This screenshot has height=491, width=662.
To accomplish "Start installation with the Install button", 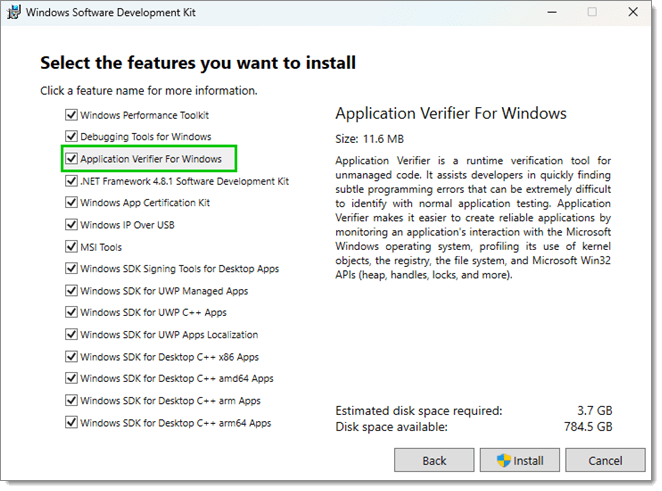I will pos(520,460).
